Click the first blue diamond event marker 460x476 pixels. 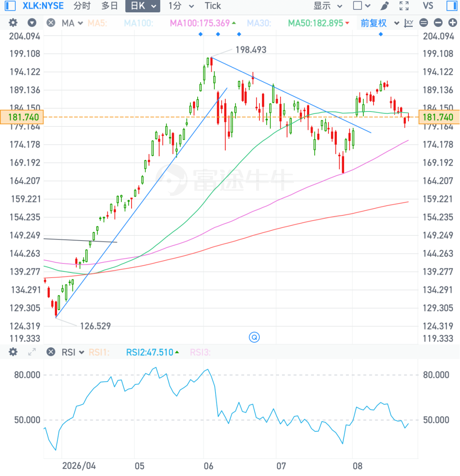point(200,34)
